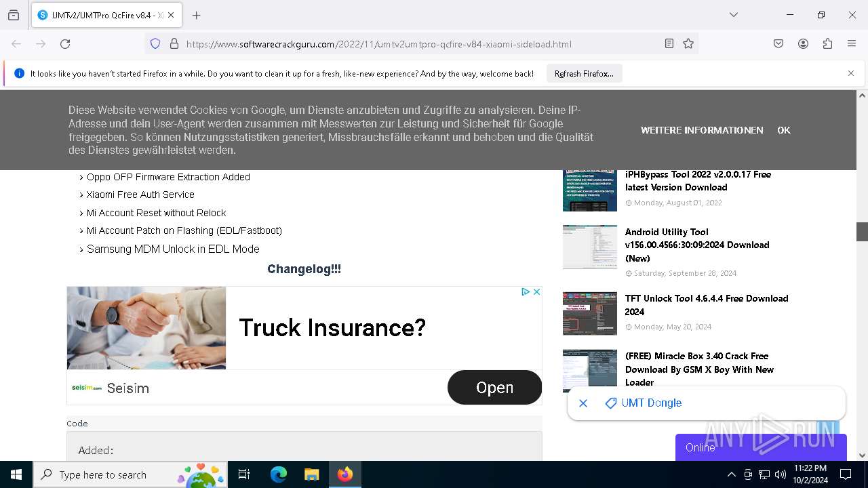Click 'Monday, August 01, 2022' post date
Screen dimensions: 868x488
point(677,203)
